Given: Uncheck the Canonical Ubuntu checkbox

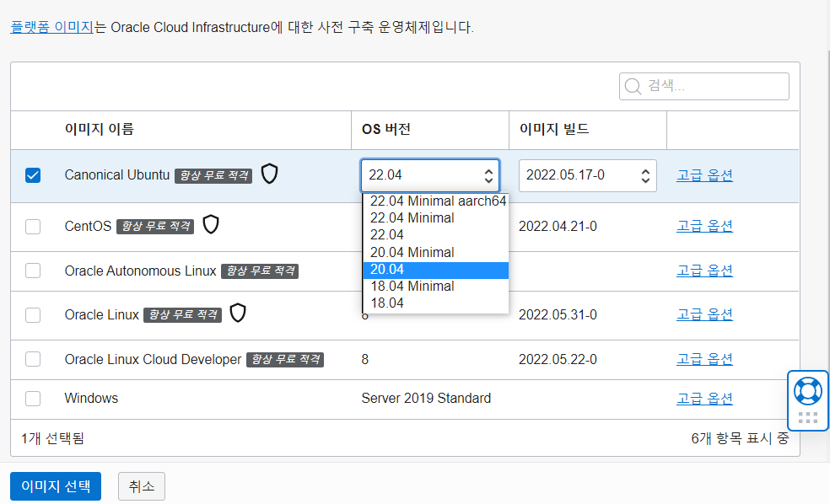Looking at the screenshot, I should coord(33,175).
